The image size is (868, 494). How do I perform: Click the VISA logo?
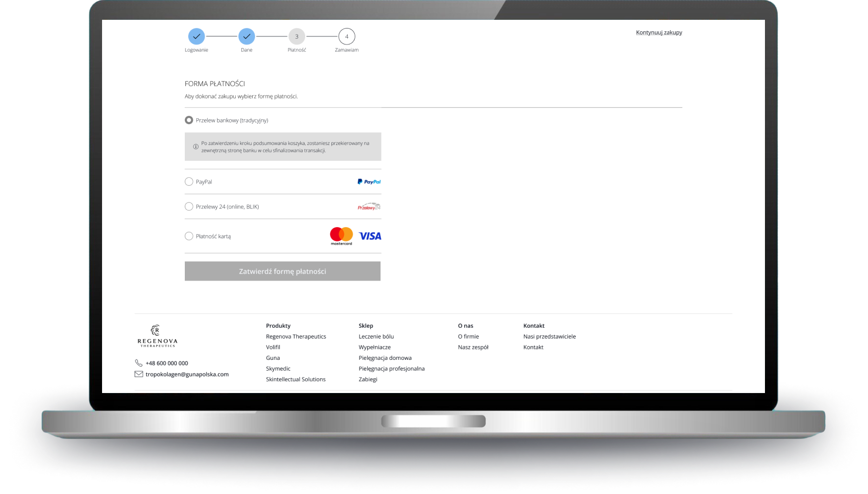click(370, 236)
